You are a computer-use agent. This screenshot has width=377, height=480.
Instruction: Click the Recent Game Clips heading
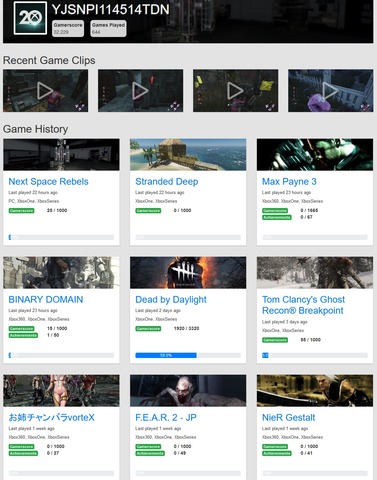click(49, 60)
